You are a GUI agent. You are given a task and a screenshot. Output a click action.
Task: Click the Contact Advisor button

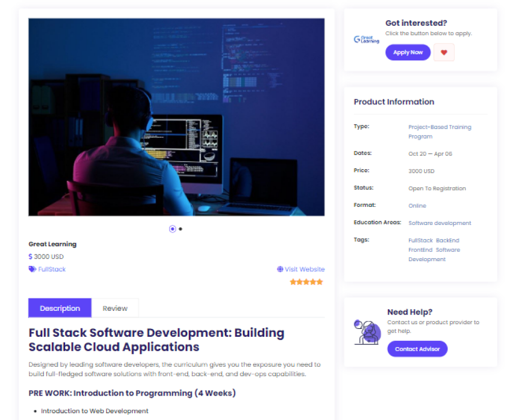[x=417, y=349]
